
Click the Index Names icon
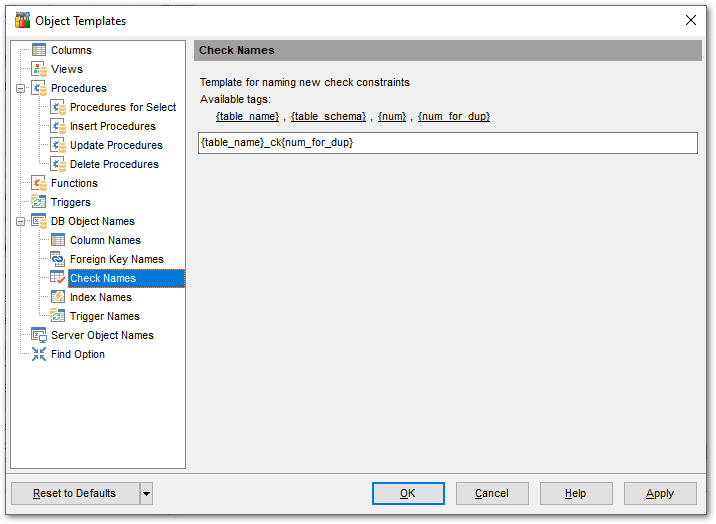pos(58,297)
